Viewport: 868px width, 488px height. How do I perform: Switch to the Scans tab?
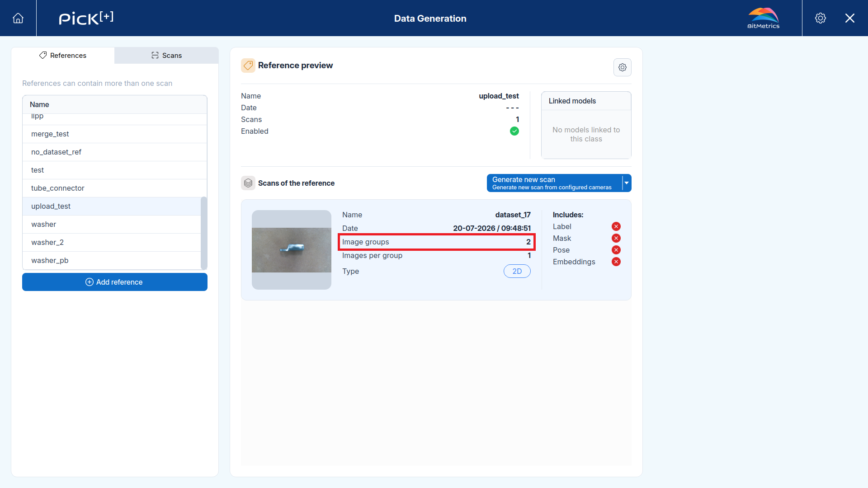click(x=167, y=55)
